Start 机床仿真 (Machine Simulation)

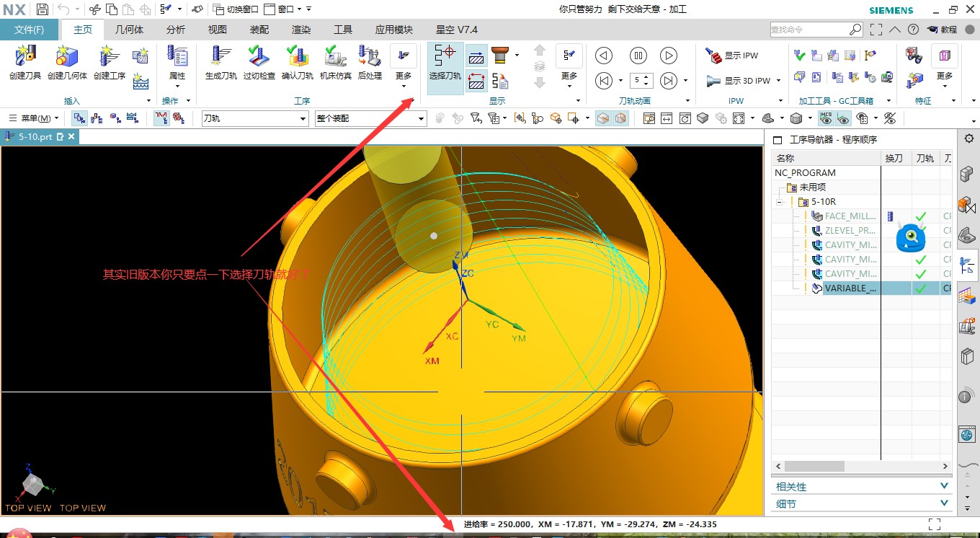point(336,63)
